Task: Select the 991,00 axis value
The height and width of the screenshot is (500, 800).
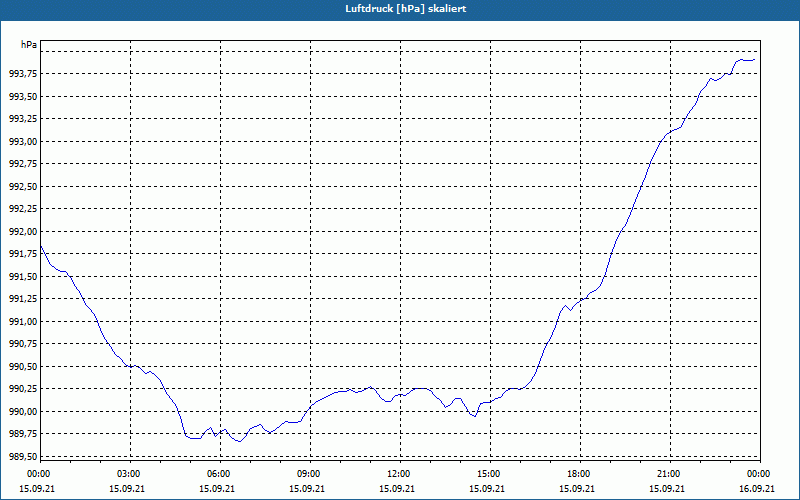Action: pos(23,321)
